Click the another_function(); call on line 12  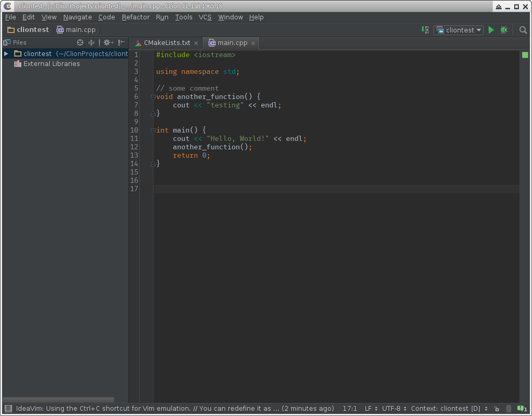(x=213, y=147)
